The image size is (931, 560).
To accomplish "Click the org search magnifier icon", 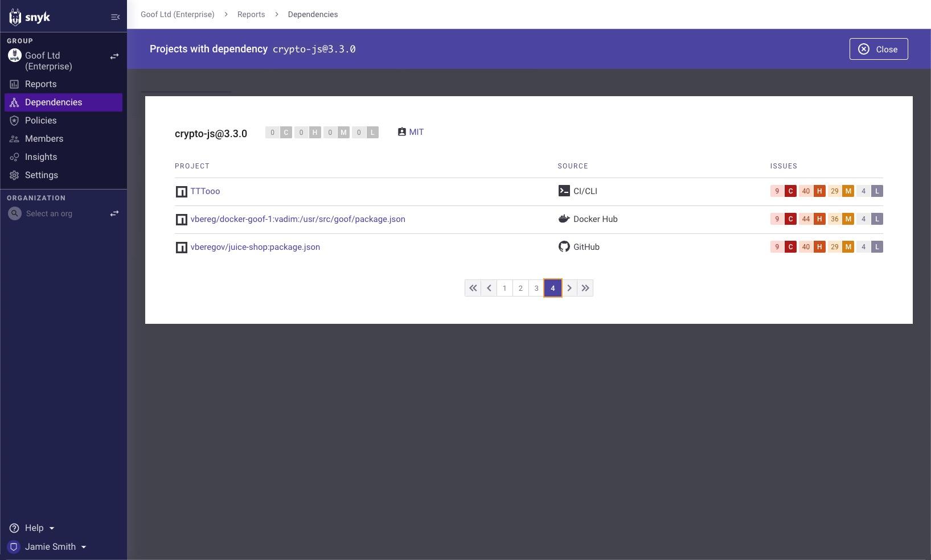I will 15,213.
